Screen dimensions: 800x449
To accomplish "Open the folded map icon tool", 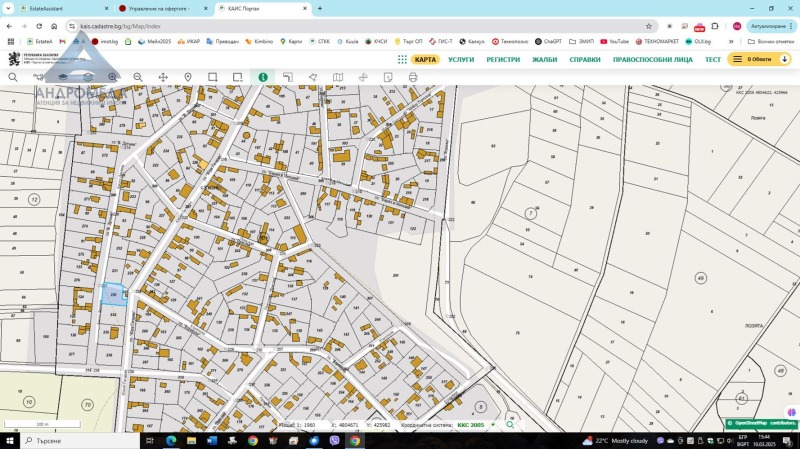I will pos(338,77).
